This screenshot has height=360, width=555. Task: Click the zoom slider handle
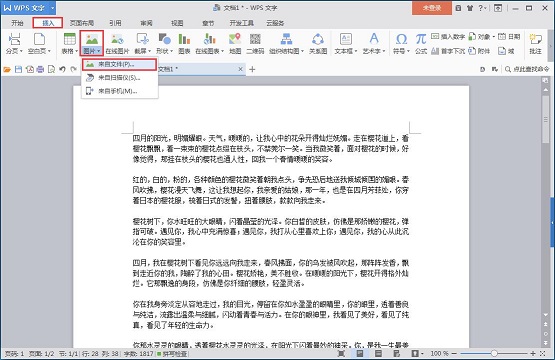494,353
